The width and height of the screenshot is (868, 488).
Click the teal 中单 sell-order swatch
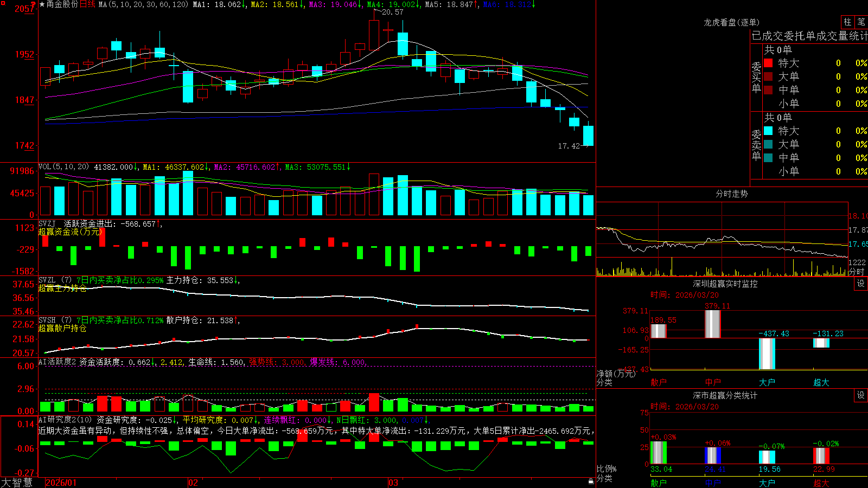(x=768, y=158)
